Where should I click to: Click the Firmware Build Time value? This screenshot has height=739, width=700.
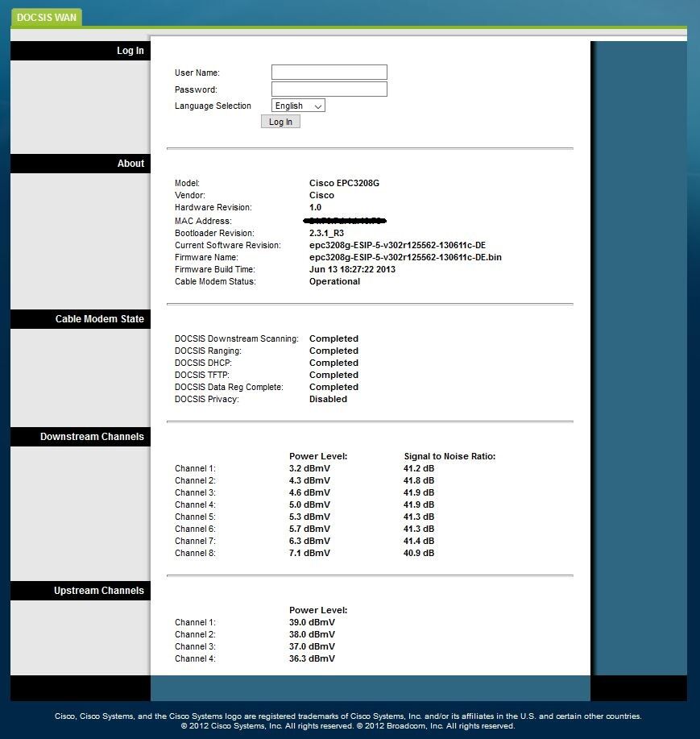352,270
